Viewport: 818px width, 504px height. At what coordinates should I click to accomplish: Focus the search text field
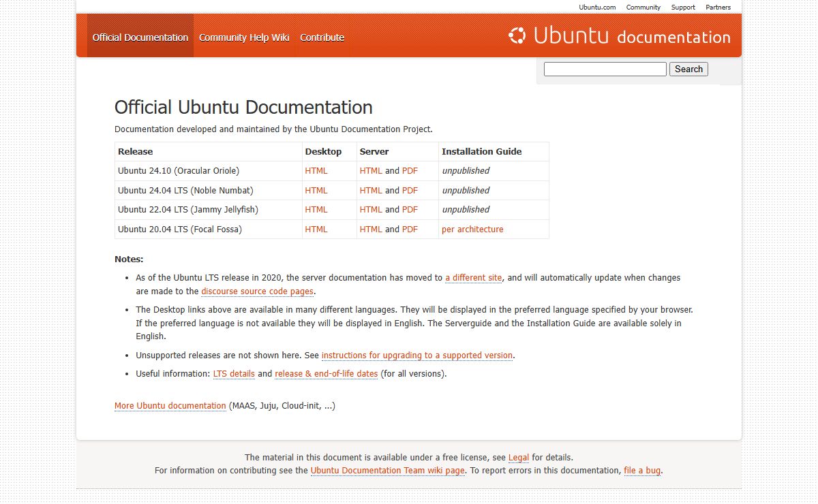pos(605,69)
